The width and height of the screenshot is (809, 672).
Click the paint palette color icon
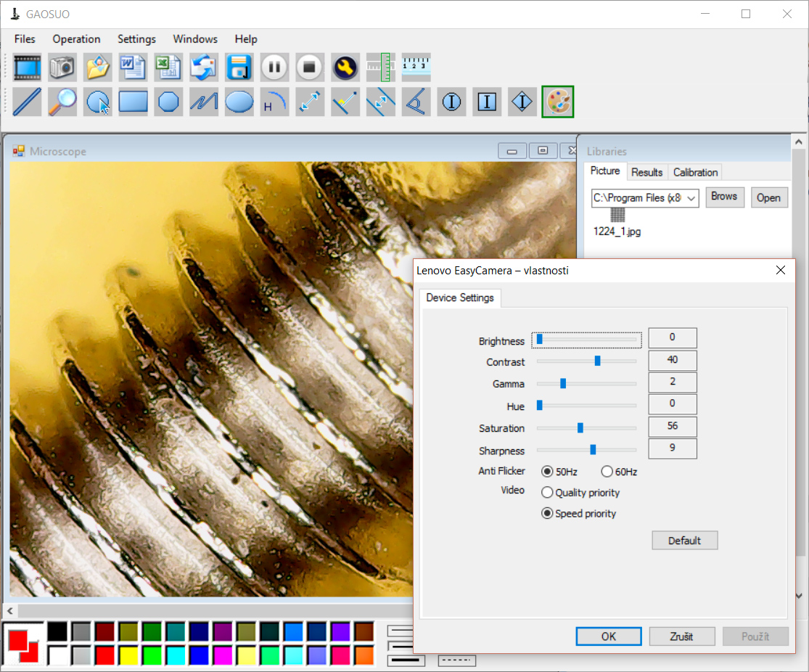coord(558,102)
